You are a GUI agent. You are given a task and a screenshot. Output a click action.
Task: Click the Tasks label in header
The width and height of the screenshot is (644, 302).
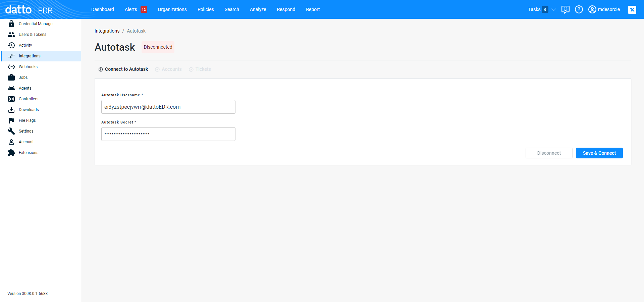(534, 9)
